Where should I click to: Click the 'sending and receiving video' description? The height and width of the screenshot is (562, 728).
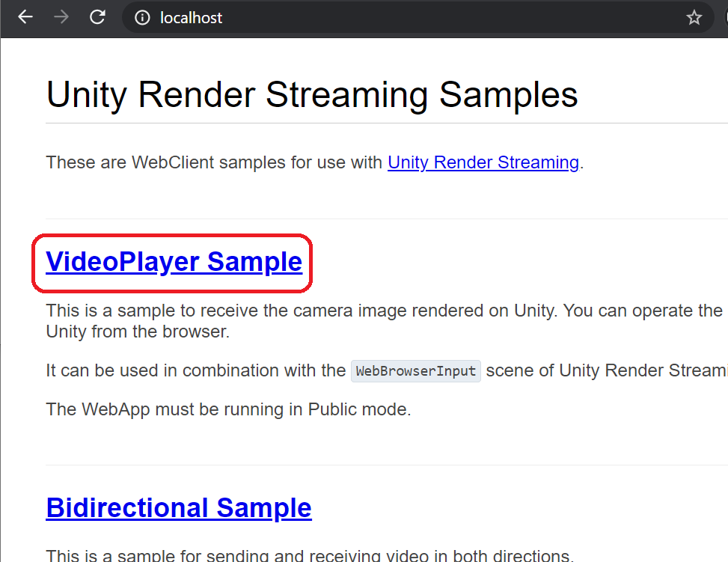coord(309,555)
